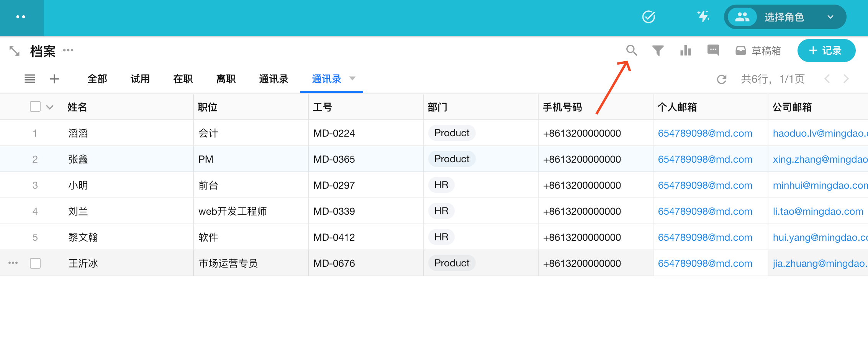This screenshot has height=359, width=868.
Task: Click the expand fullscreen arrow icon
Action: point(15,51)
